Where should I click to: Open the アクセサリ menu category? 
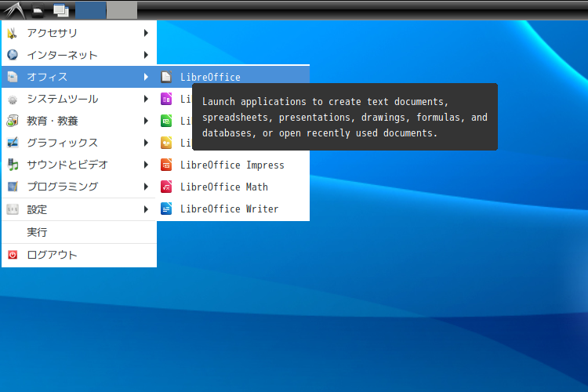point(79,33)
